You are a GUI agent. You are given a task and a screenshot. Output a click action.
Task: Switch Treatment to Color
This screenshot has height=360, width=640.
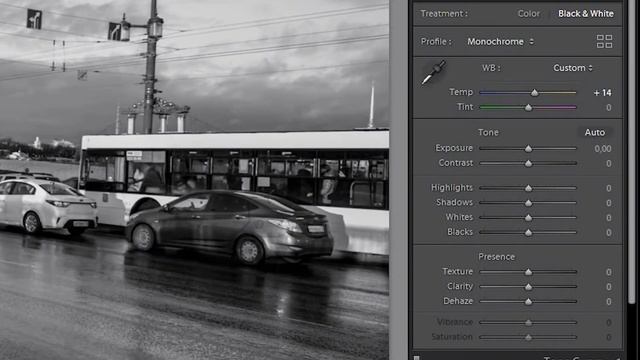[529, 13]
